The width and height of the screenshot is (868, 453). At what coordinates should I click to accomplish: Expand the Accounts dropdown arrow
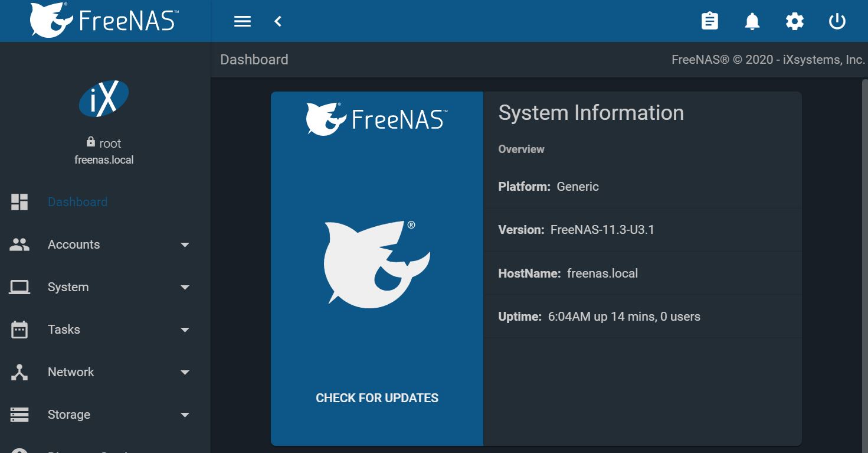click(x=185, y=245)
